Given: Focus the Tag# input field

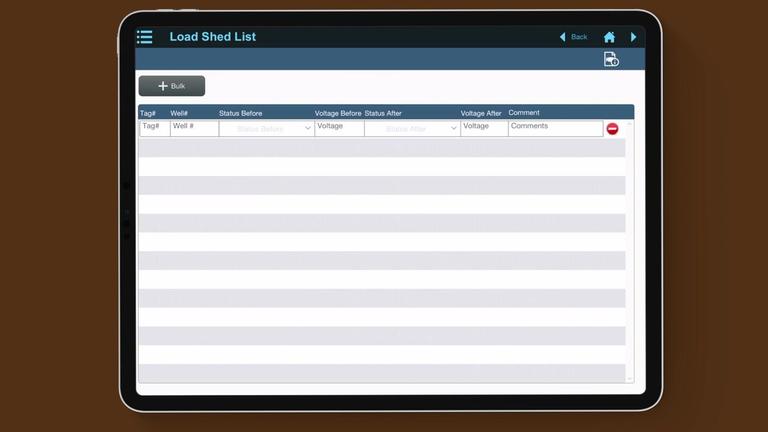Looking at the screenshot, I should (x=155, y=128).
